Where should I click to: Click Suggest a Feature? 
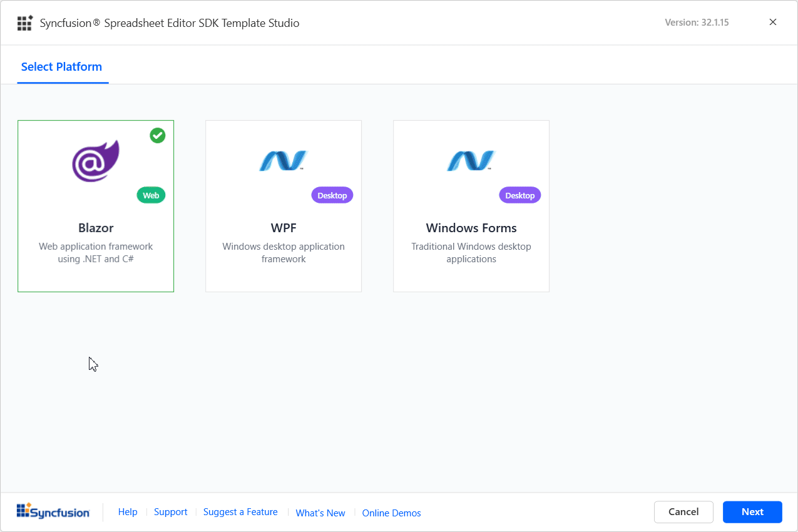pyautogui.click(x=240, y=511)
